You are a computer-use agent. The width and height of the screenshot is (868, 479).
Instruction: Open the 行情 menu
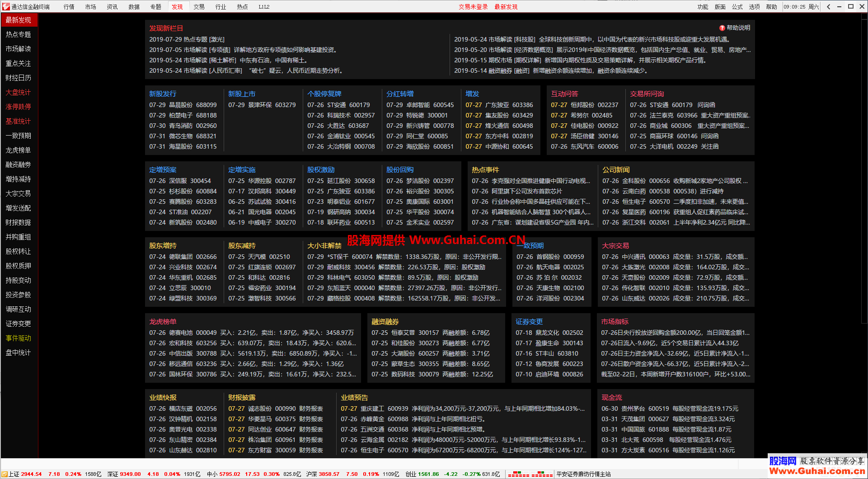[x=69, y=7]
